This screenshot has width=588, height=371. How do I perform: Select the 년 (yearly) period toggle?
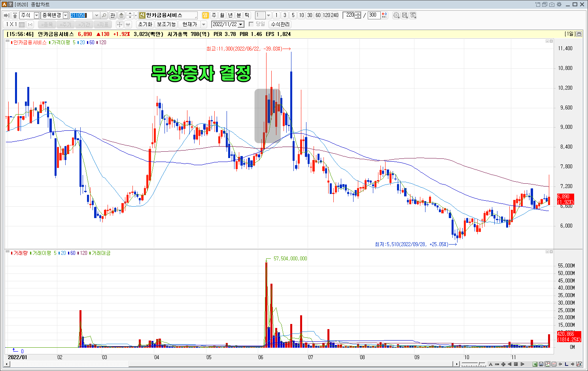pos(230,15)
